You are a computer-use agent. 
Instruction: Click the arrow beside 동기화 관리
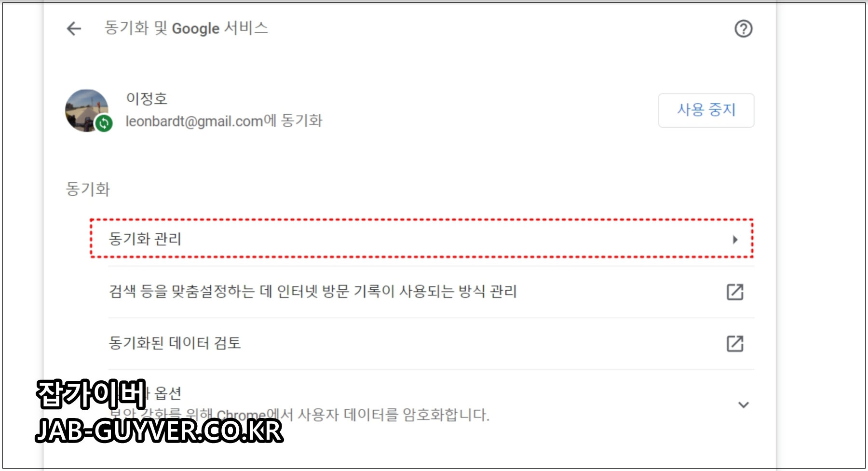pyautogui.click(x=735, y=240)
